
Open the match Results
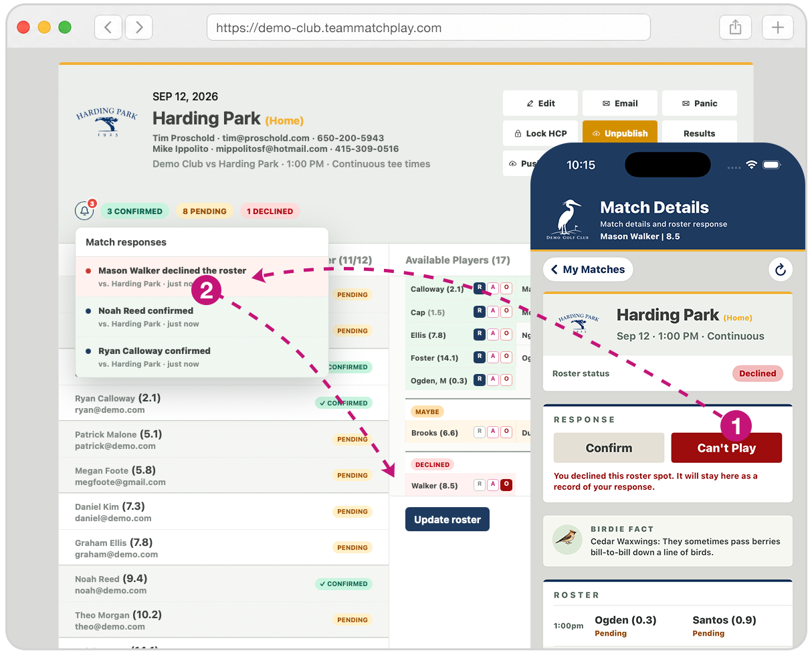click(700, 133)
